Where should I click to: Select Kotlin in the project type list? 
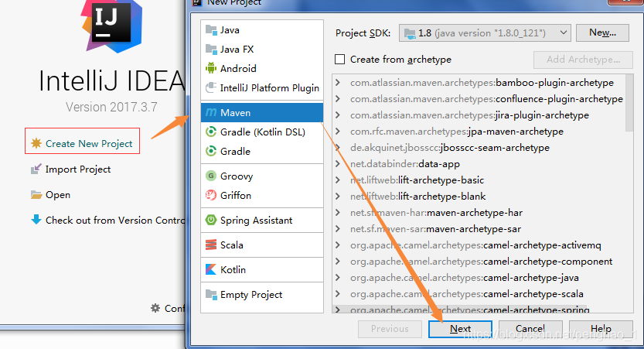tap(262, 269)
